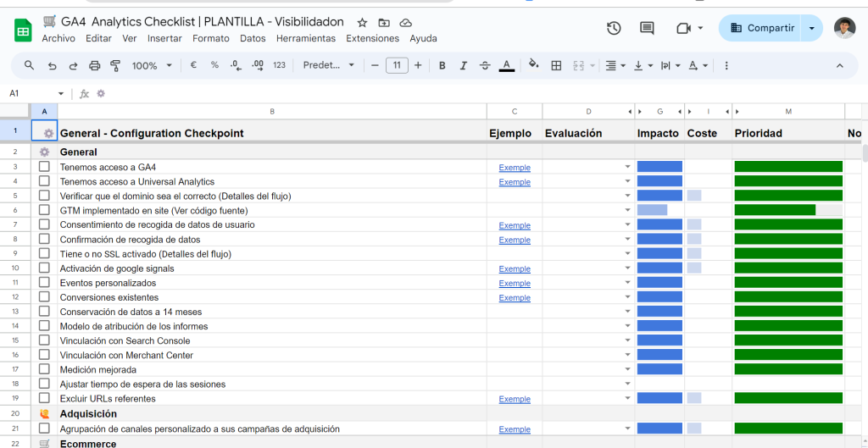Click the Compartir button

(761, 28)
